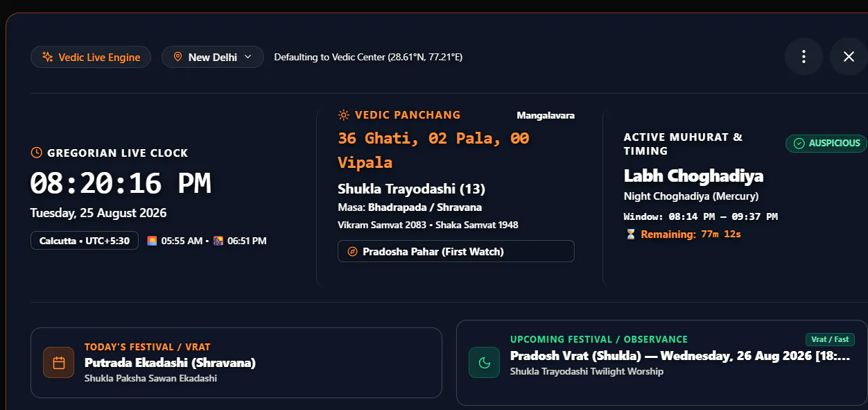The width and height of the screenshot is (868, 410).
Task: Expand the New Delhi location dropdown
Action: coord(213,57)
